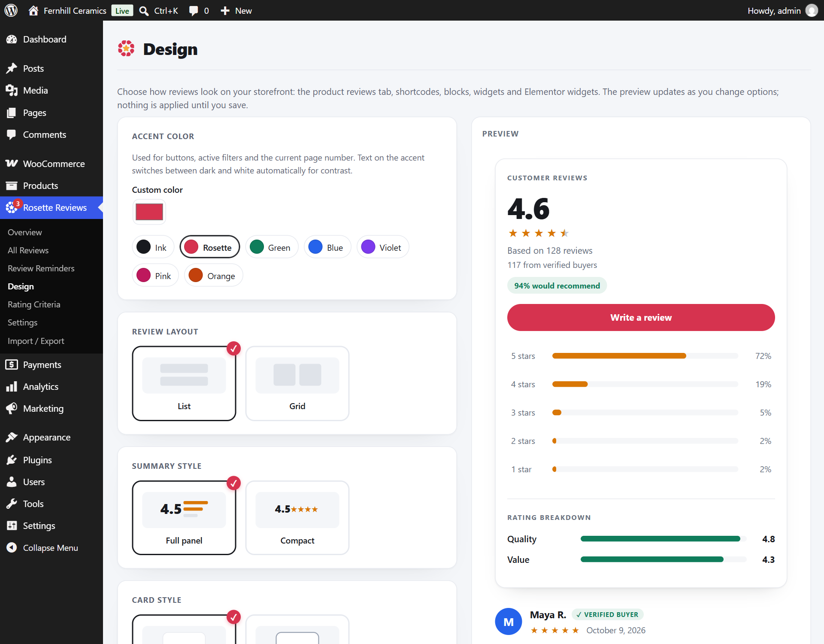Viewport: 824px width, 644px height.
Task: Select the Rosette accent preset
Action: pos(210,247)
